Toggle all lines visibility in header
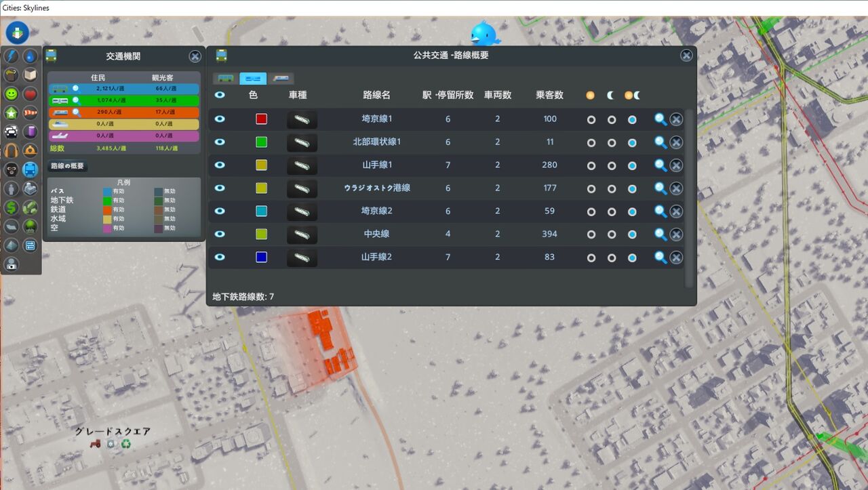 tap(220, 96)
